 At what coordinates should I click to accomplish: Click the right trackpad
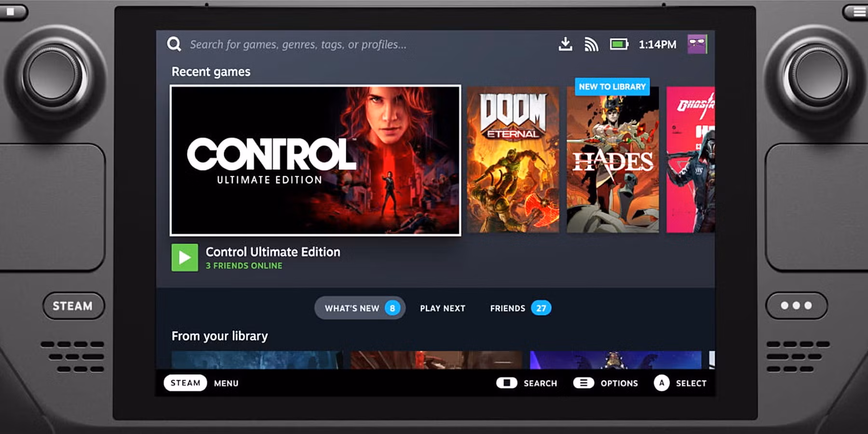tap(816, 207)
